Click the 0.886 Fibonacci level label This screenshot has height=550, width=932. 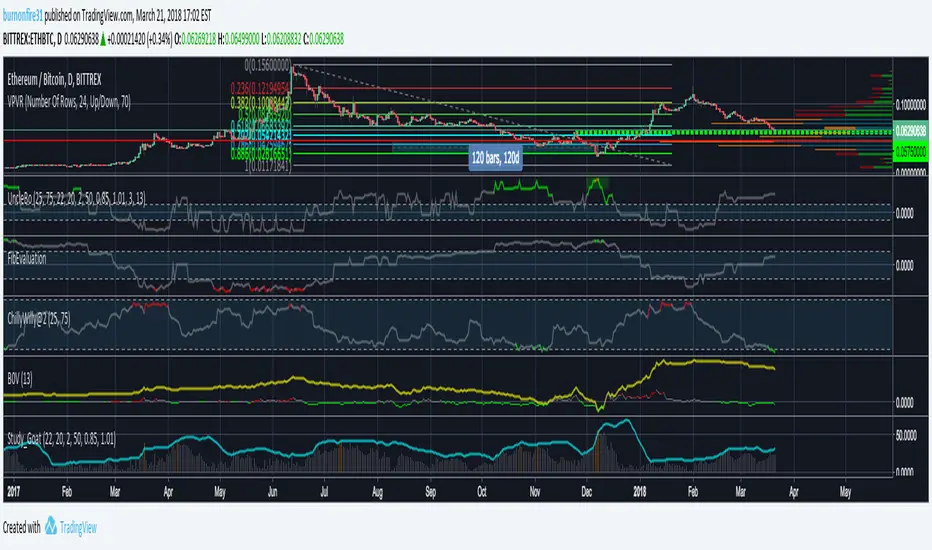coord(260,153)
